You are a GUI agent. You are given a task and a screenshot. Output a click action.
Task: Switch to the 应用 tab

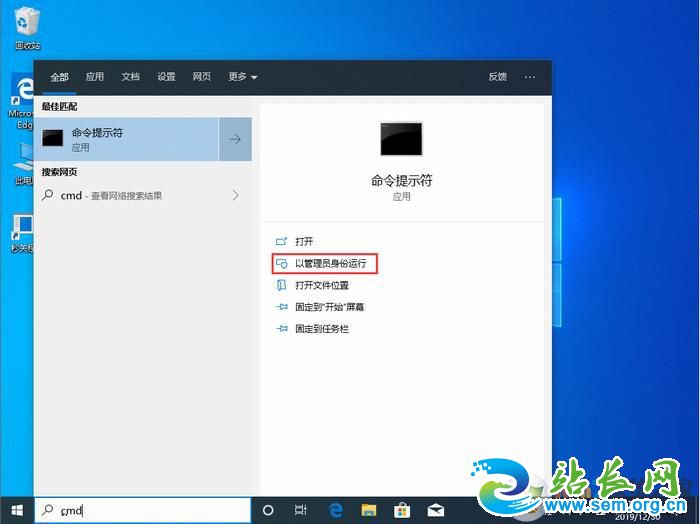tap(95, 77)
